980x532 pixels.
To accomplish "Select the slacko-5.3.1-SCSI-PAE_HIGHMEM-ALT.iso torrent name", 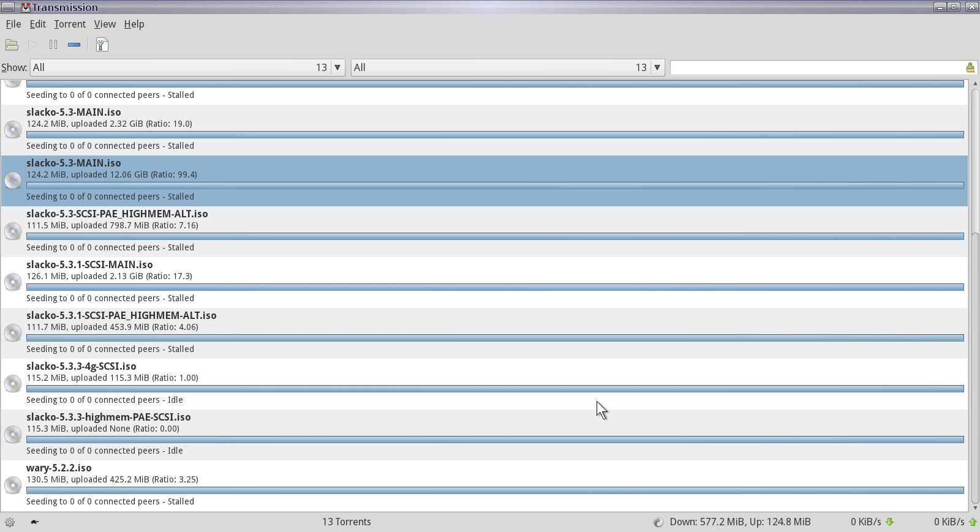I will (x=121, y=315).
